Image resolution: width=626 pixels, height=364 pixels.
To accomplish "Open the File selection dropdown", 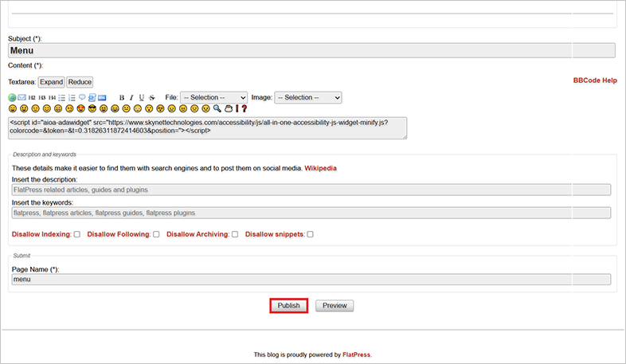I will pyautogui.click(x=213, y=97).
